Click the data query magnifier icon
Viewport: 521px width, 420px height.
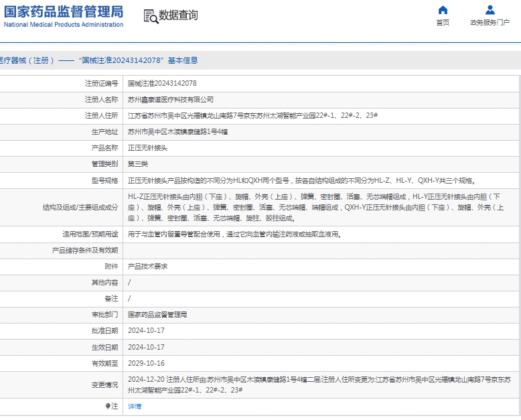151,16
